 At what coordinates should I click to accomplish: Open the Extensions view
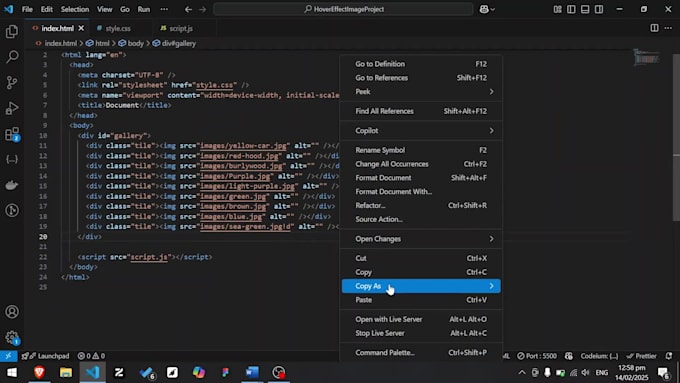(12, 134)
